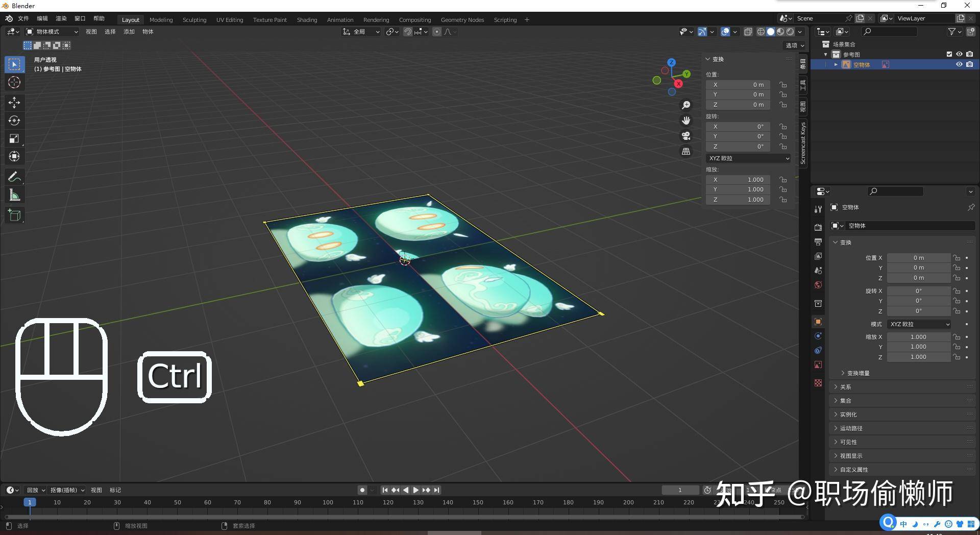Activate the combined Transform tool
Image resolution: width=980 pixels, height=535 pixels.
click(14, 156)
